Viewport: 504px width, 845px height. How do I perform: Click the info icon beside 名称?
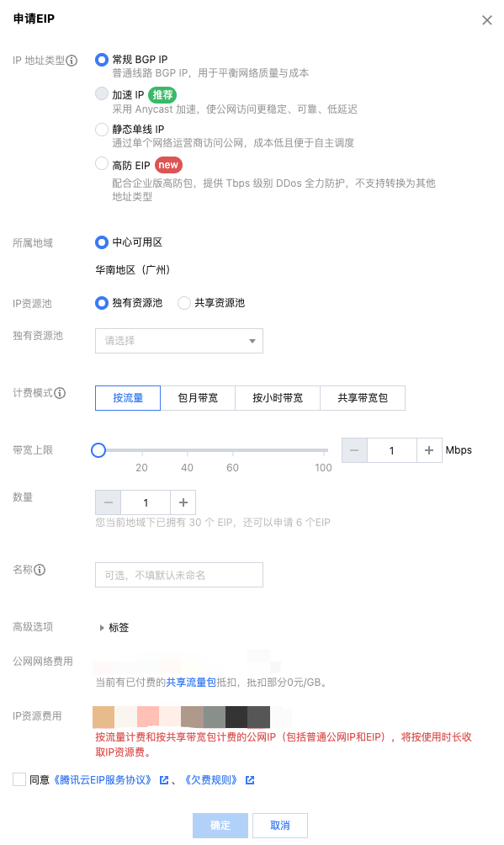click(40, 570)
